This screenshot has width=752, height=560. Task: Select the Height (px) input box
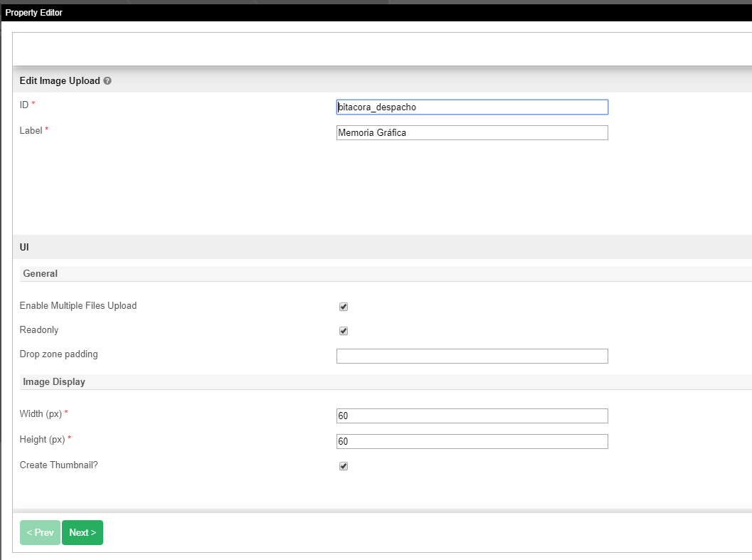(472, 441)
